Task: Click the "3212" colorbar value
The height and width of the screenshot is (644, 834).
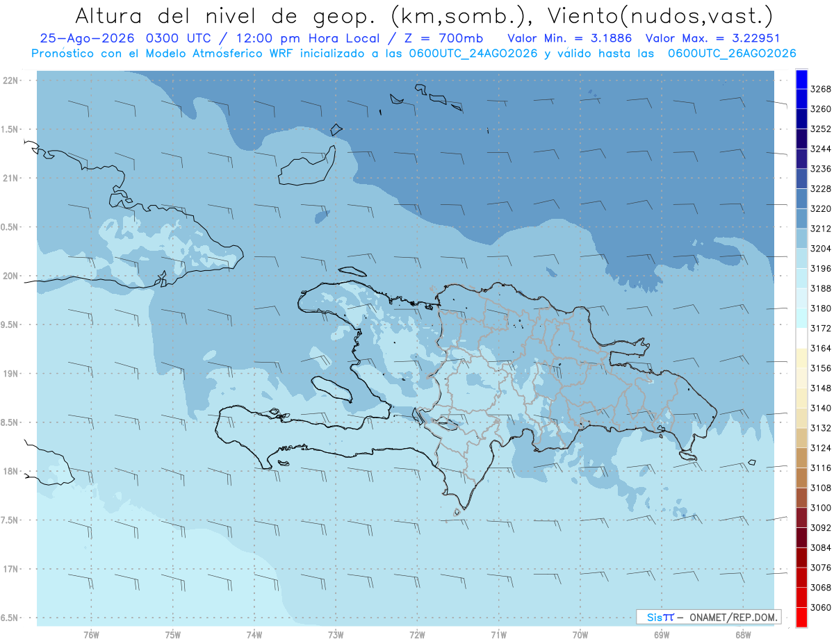Action: (821, 229)
